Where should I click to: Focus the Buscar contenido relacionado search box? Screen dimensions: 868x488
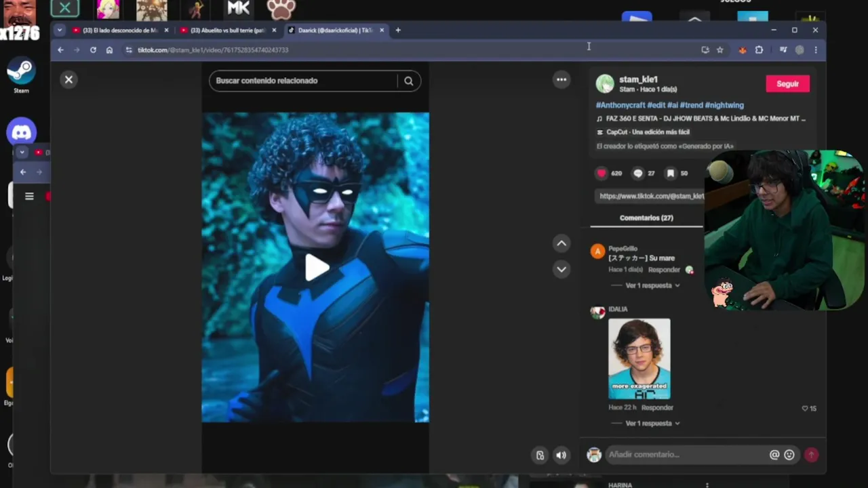(x=303, y=81)
